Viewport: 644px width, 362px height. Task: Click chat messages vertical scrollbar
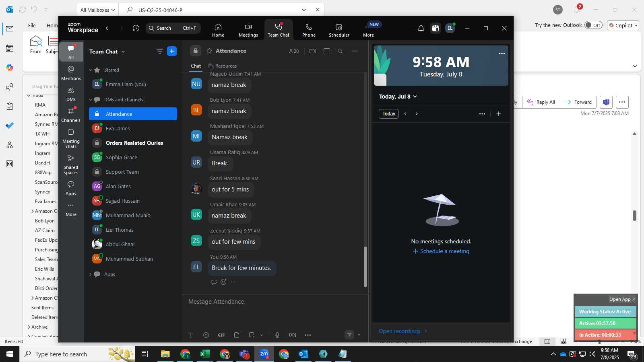point(365,266)
